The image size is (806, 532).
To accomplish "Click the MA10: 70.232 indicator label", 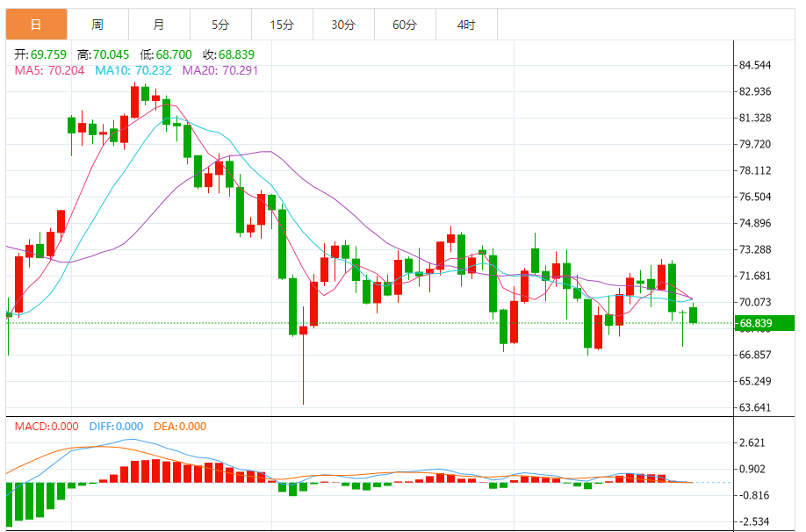I will click(x=133, y=70).
